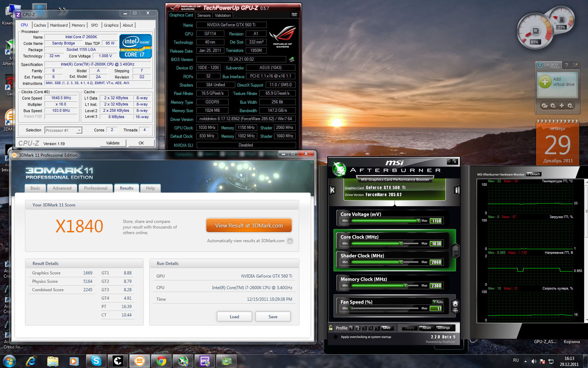This screenshot has height=368, width=588.
Task: Click the profile lock padlock icon
Action: pos(331,328)
